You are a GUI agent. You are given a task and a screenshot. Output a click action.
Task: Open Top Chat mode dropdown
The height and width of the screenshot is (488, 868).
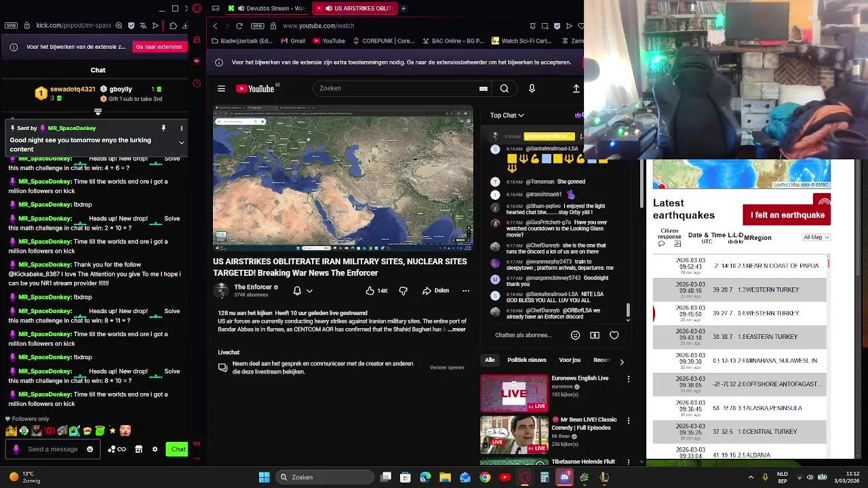coord(507,115)
